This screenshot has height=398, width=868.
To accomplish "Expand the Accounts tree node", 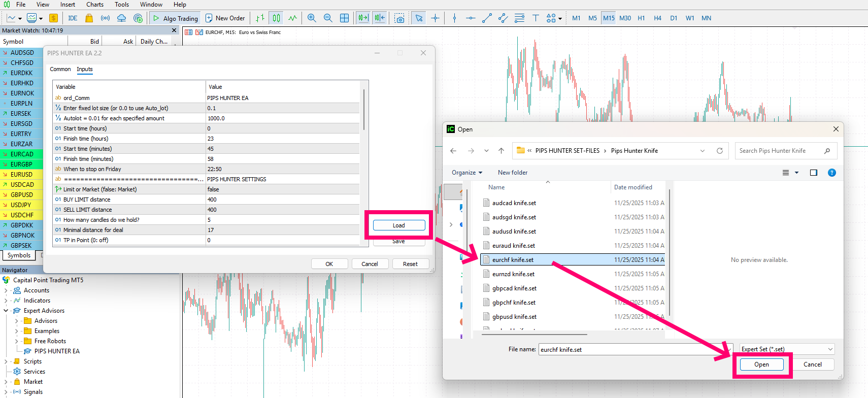I will point(6,290).
